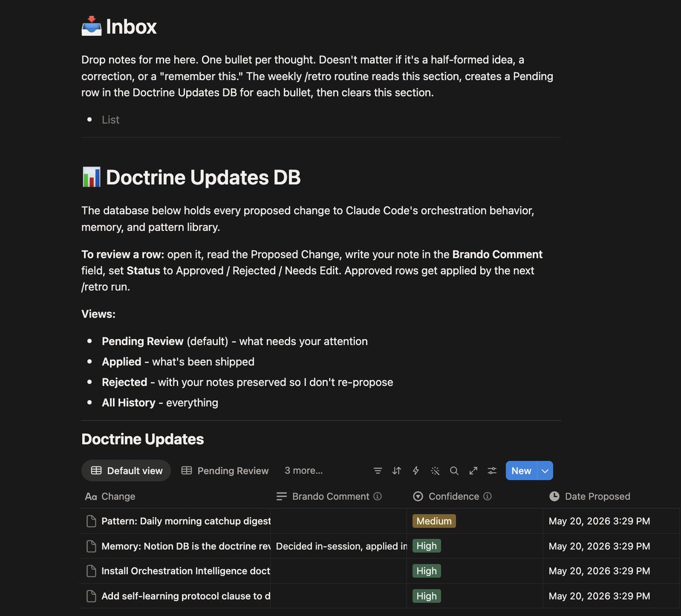Click the 'Decided in-session, applied in' comment cell
This screenshot has height=616, width=681.
click(x=339, y=546)
